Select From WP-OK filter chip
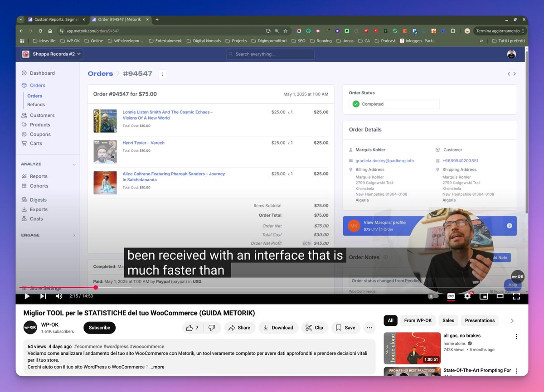 418,320
